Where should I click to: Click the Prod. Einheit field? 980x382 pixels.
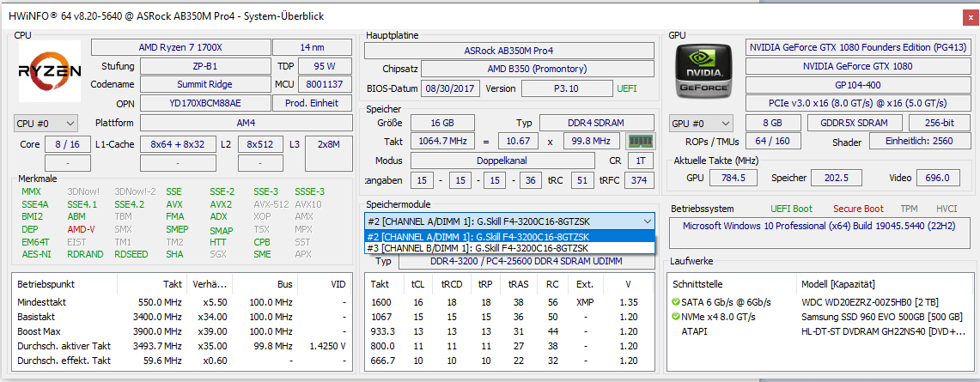point(313,103)
